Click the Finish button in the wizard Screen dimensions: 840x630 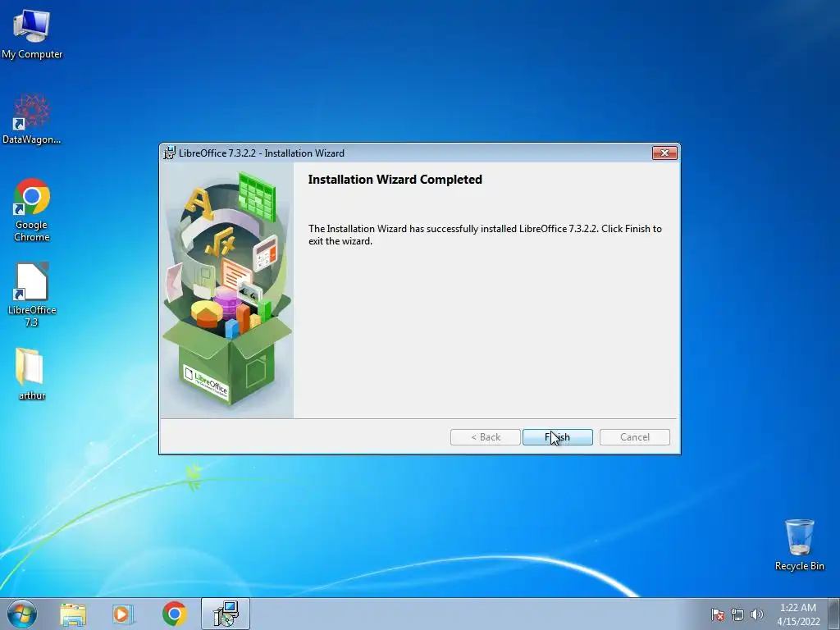tap(557, 437)
